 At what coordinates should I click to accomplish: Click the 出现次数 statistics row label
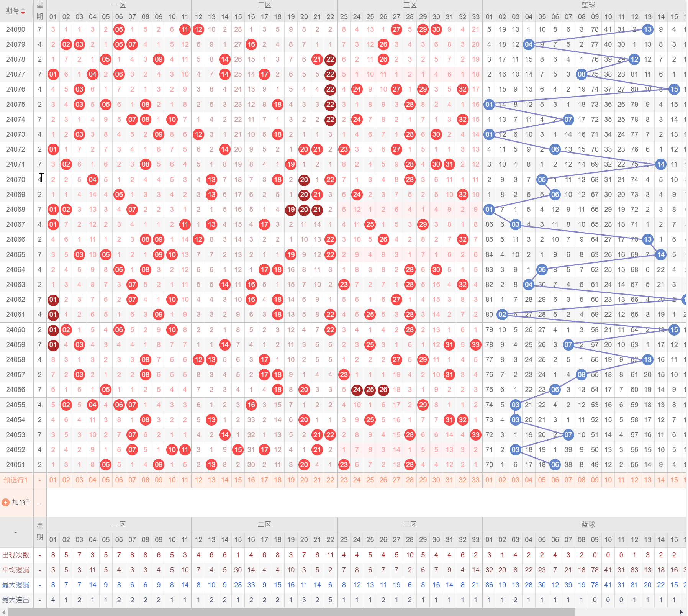(16, 555)
